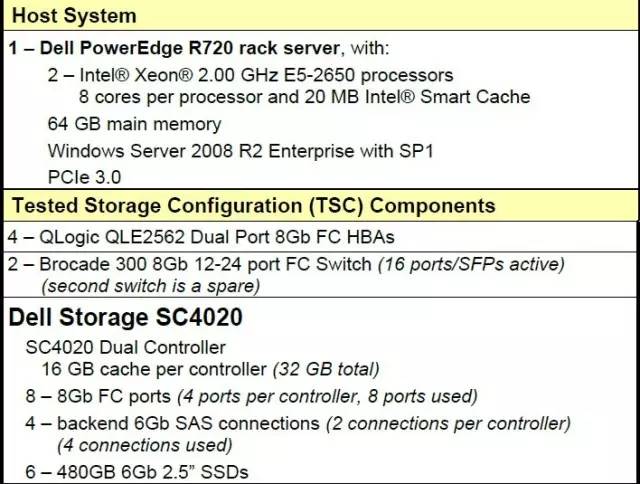Image resolution: width=640 pixels, height=484 pixels.
Task: Select QLogic QLE2562 Dual Port HBAs row
Action: [320, 237]
